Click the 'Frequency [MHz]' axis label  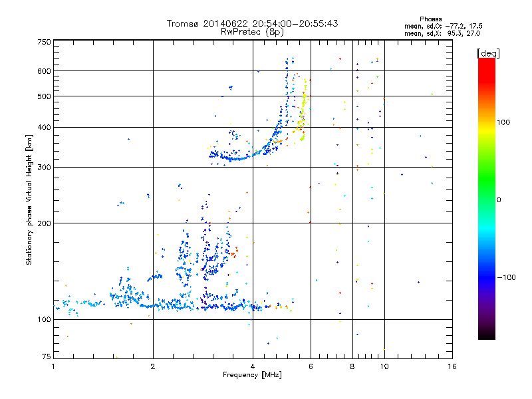252,375
